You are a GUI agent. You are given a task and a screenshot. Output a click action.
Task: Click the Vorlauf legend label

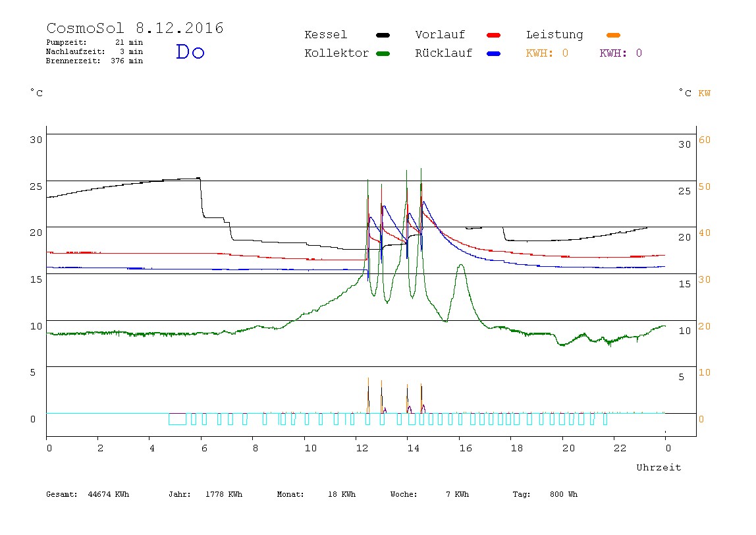tap(440, 35)
